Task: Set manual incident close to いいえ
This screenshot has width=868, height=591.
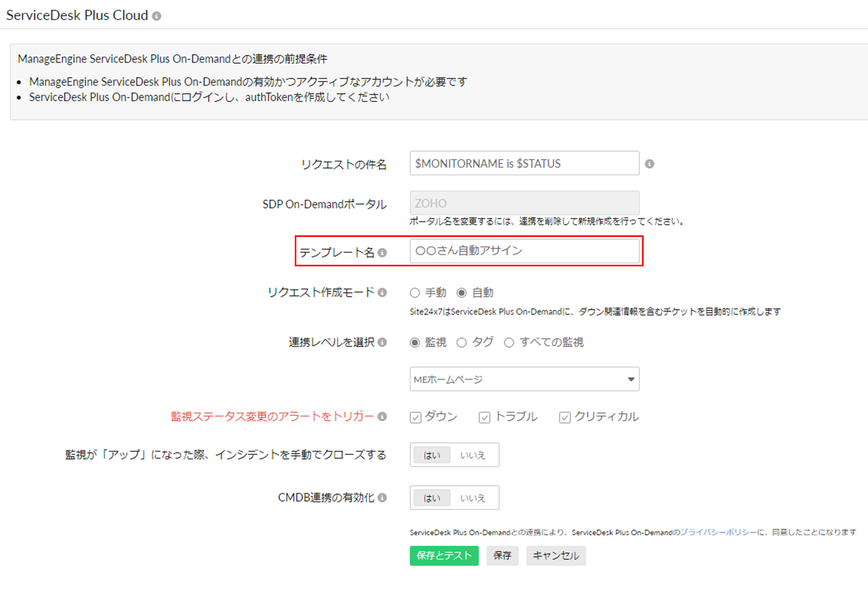Action: point(473,455)
